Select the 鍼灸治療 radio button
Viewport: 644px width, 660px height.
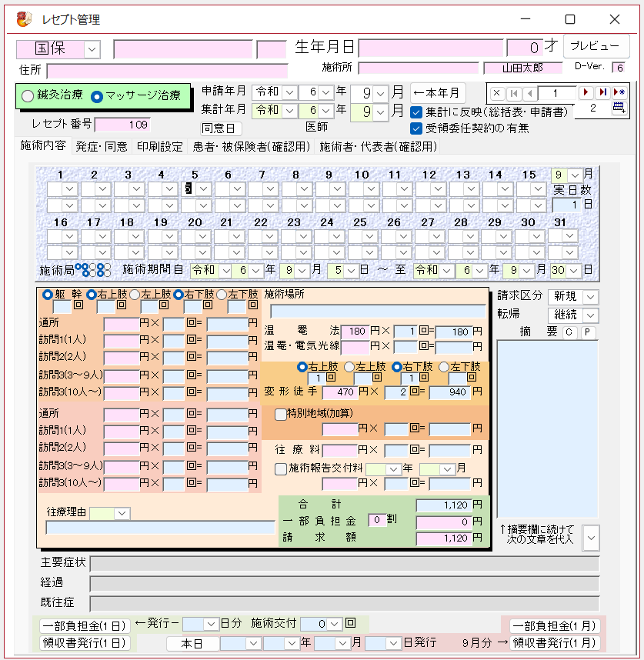(x=28, y=97)
